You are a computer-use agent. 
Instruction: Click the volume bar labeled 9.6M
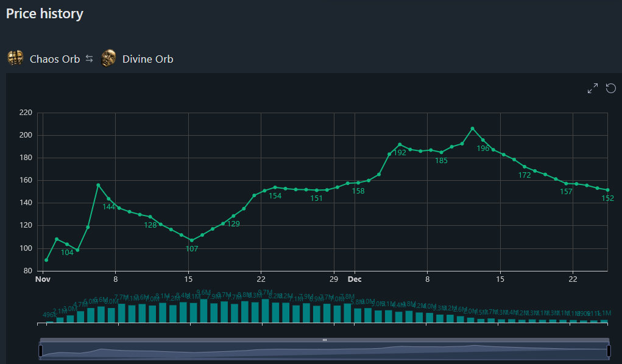[203, 311]
